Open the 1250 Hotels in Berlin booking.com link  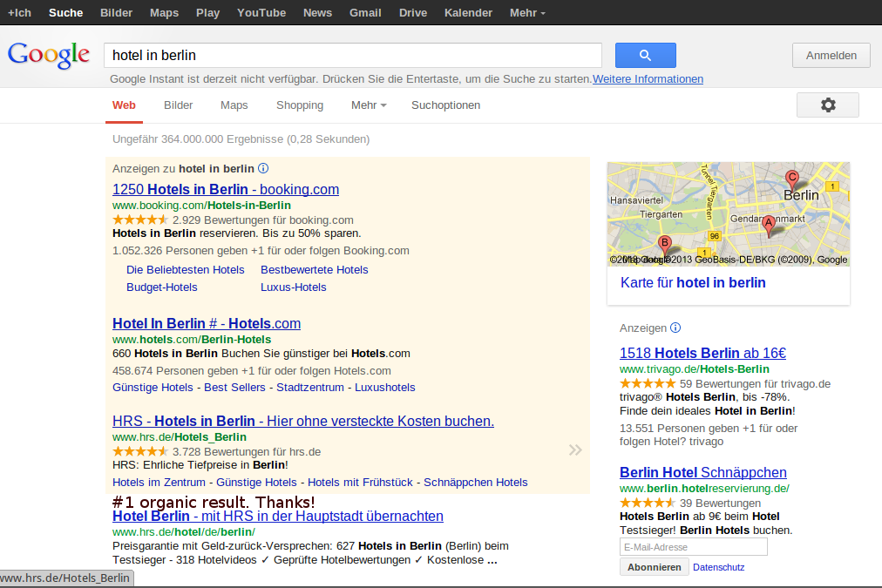[x=225, y=189]
